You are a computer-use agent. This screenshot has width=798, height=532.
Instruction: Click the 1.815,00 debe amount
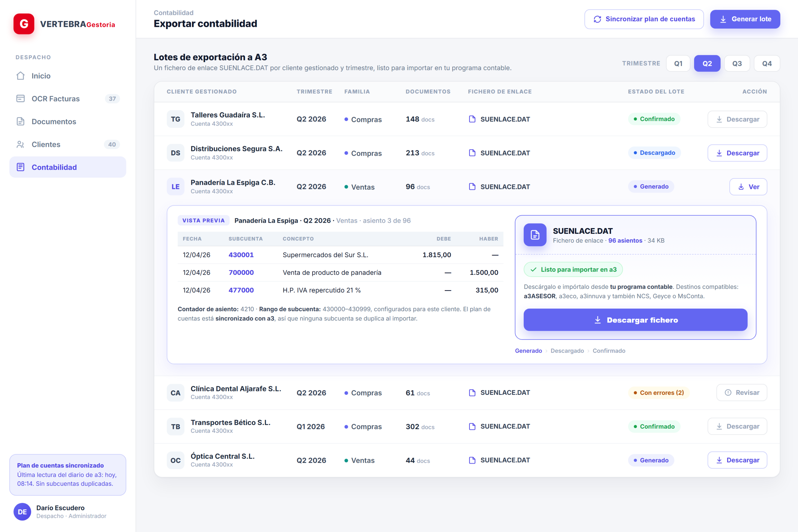point(437,255)
